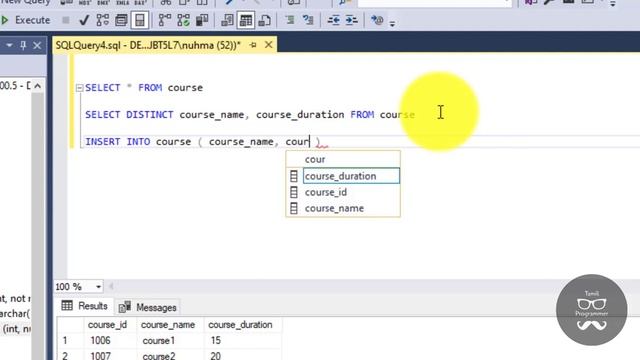The image size is (640, 360).
Task: Open the Object Explorer window position dropdown
Action: [9, 45]
